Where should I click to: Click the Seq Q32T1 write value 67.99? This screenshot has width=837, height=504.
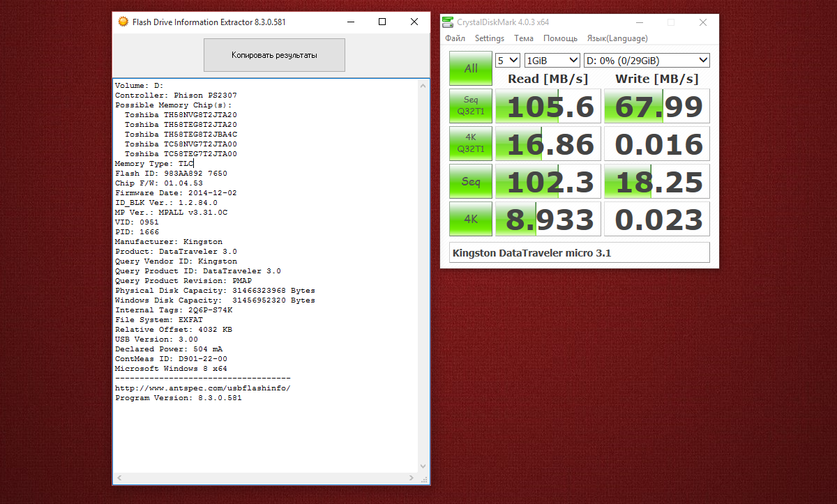(x=656, y=106)
